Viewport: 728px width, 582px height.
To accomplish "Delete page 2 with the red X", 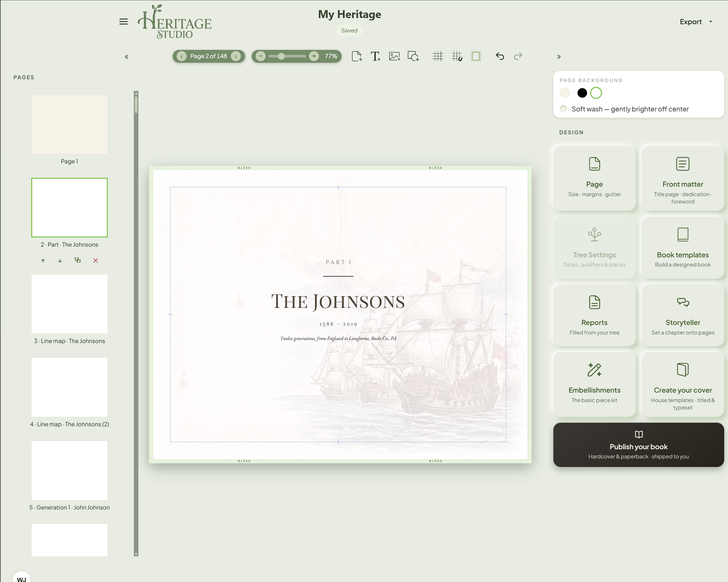I will [x=96, y=260].
